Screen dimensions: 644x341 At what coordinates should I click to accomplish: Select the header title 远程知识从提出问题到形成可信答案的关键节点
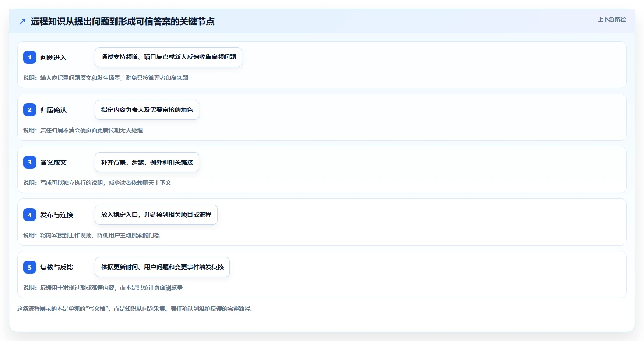(x=123, y=22)
